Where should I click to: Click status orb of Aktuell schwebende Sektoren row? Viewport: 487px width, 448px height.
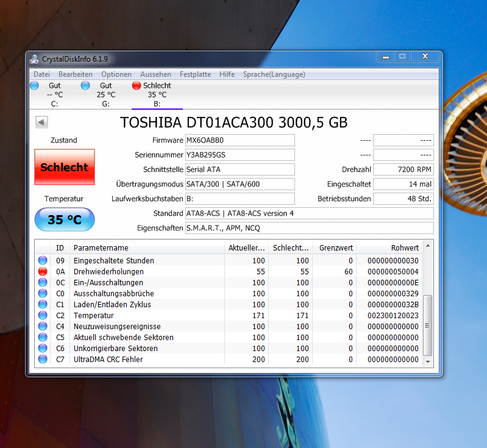click(43, 337)
